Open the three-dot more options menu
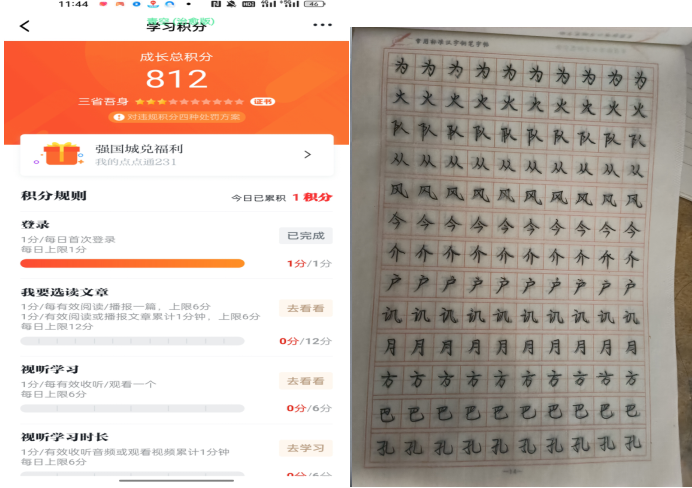The width and height of the screenshot is (692, 488). (322, 25)
